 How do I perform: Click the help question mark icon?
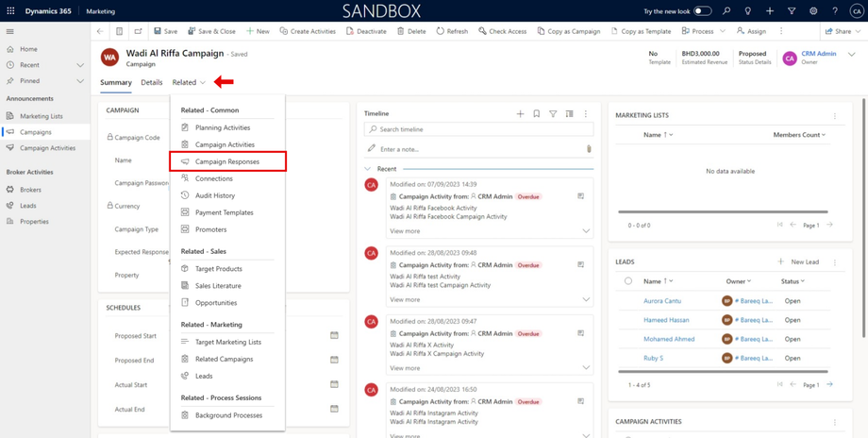[x=835, y=11]
